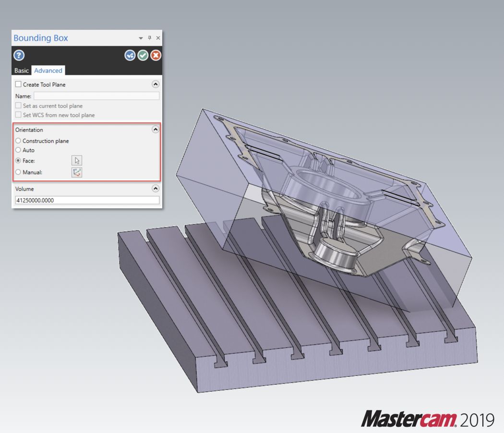
Task: Select the Advanced tab
Action: [48, 71]
